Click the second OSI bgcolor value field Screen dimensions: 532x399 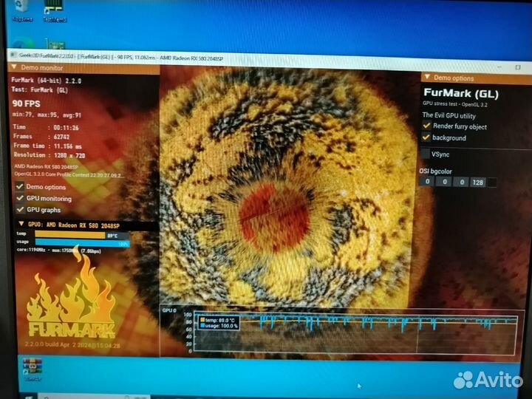[445, 182]
